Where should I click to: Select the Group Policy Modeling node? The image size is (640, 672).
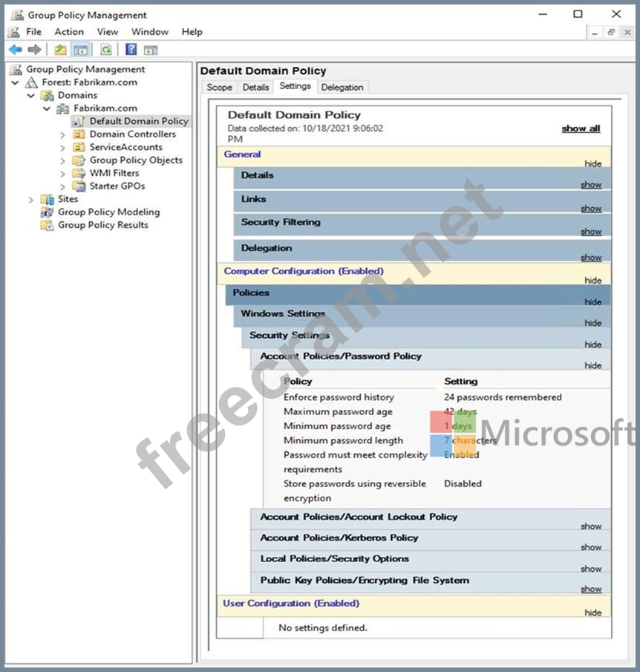pos(108,212)
